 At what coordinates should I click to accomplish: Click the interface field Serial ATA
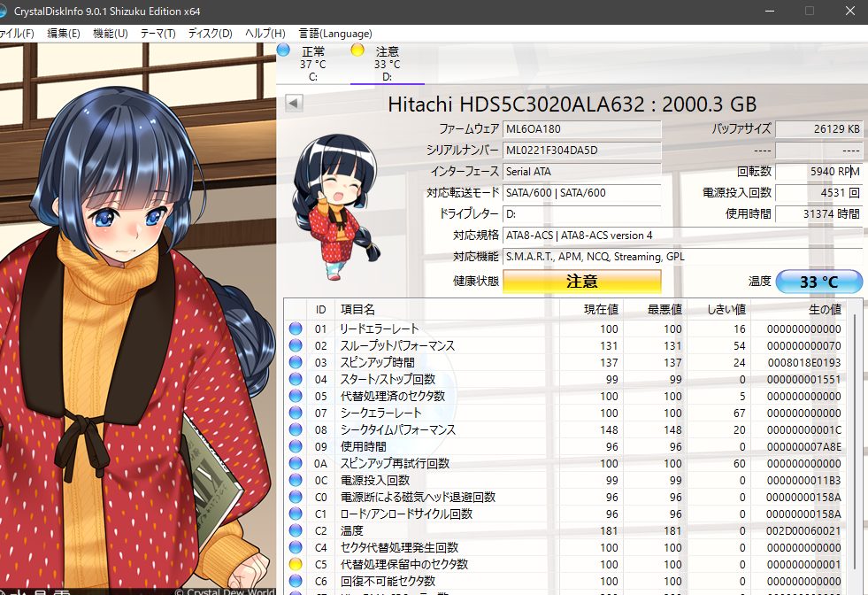582,172
